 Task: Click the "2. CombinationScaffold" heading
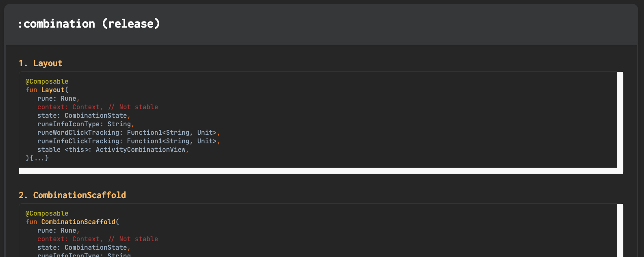[72, 195]
